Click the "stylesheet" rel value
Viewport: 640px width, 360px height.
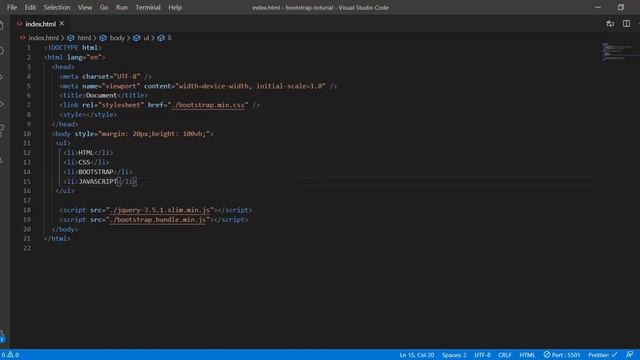tap(121, 105)
